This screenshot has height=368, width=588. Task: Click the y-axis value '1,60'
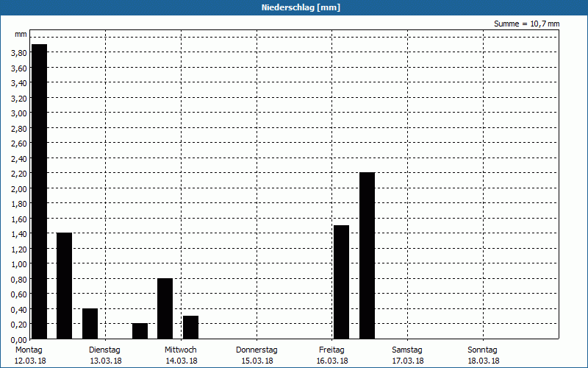pos(19,219)
